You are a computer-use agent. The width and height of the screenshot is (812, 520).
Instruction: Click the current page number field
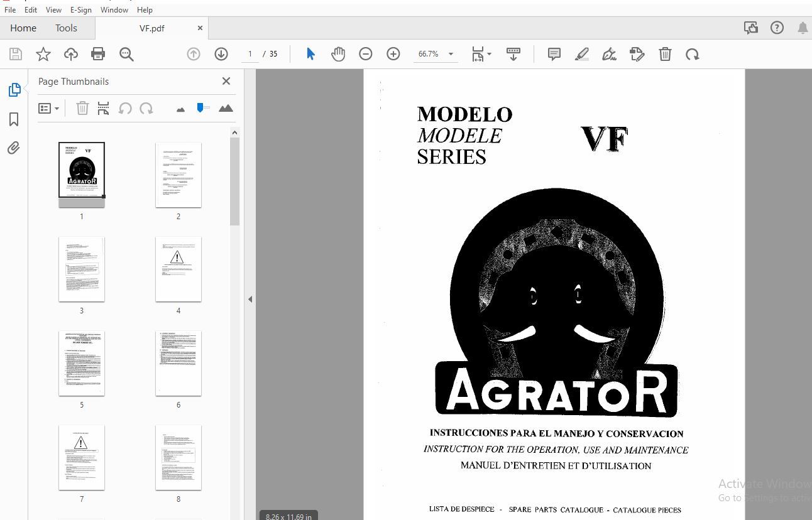pyautogui.click(x=250, y=54)
